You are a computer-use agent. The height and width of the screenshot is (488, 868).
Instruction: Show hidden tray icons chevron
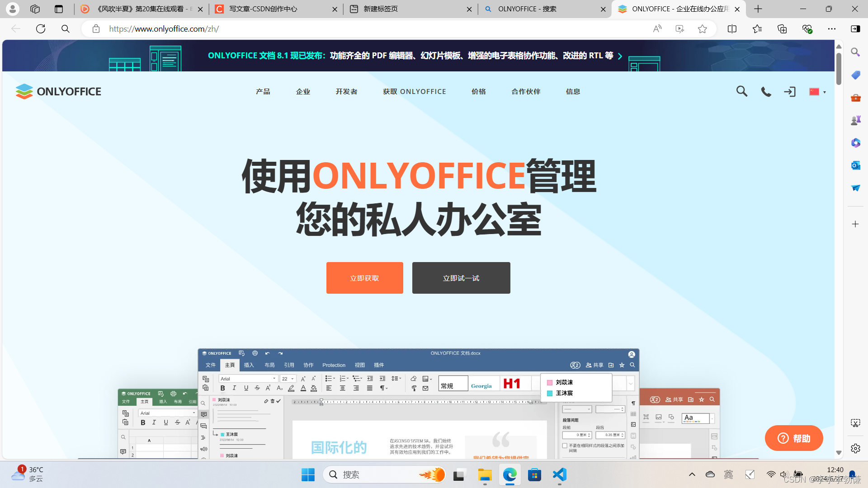pos(692,474)
